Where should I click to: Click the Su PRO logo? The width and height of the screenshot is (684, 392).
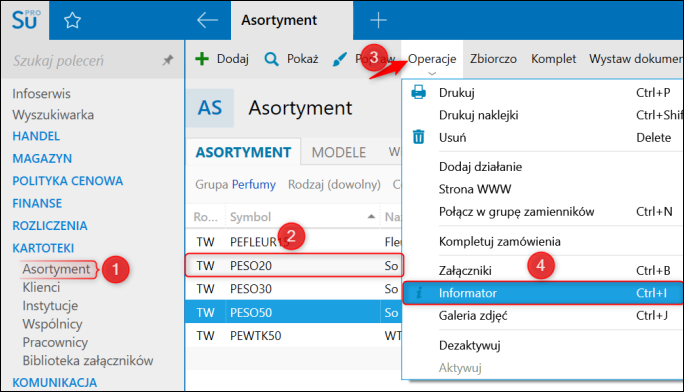(x=25, y=20)
